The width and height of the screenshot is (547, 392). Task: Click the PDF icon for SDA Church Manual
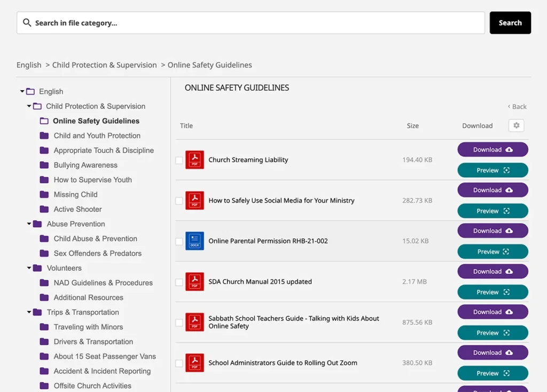point(194,281)
